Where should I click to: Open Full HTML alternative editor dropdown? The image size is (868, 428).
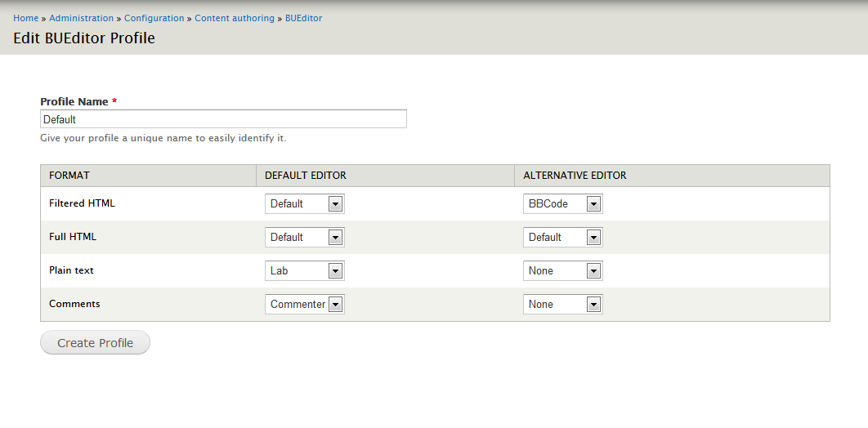pyautogui.click(x=562, y=237)
